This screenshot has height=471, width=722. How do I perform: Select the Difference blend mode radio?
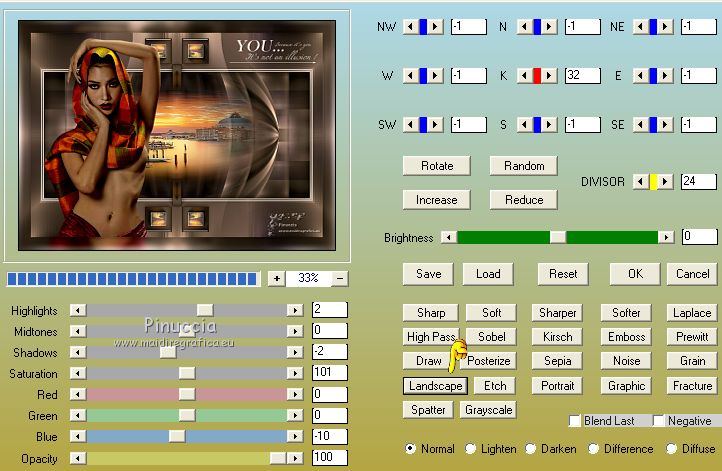point(594,448)
